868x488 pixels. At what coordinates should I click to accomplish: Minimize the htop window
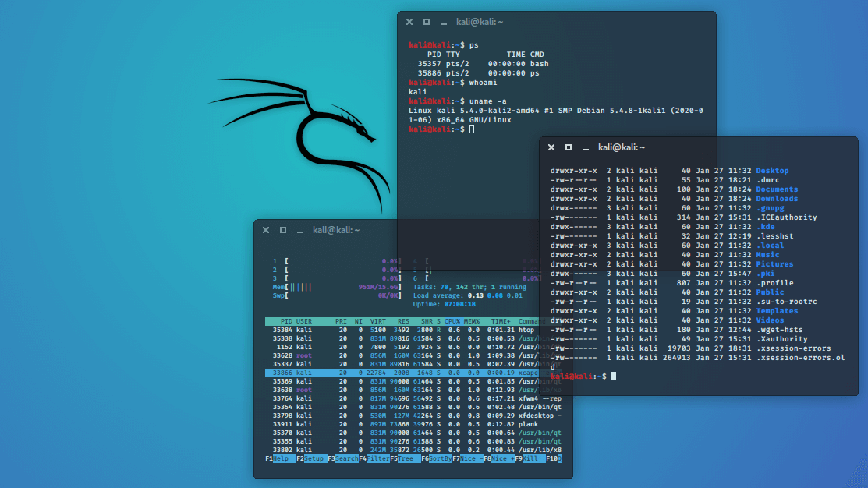(301, 229)
